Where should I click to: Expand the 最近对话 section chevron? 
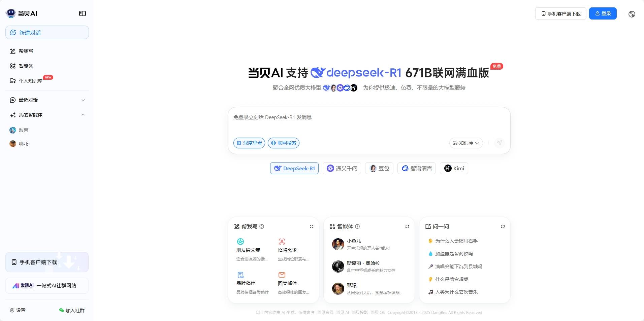(x=83, y=100)
